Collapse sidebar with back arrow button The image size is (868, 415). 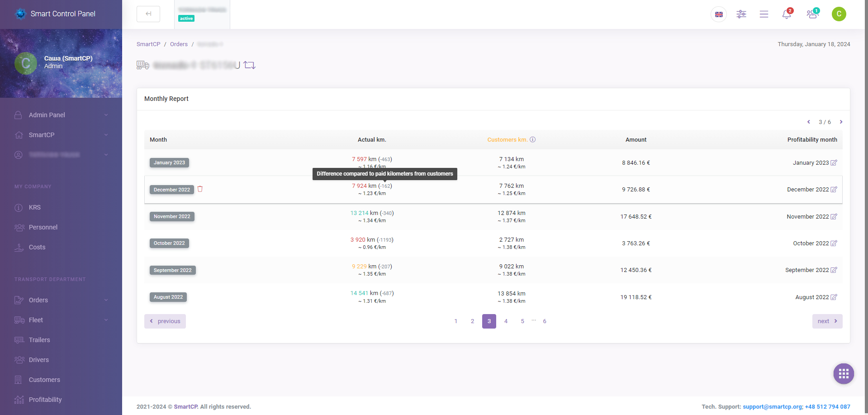tap(148, 14)
